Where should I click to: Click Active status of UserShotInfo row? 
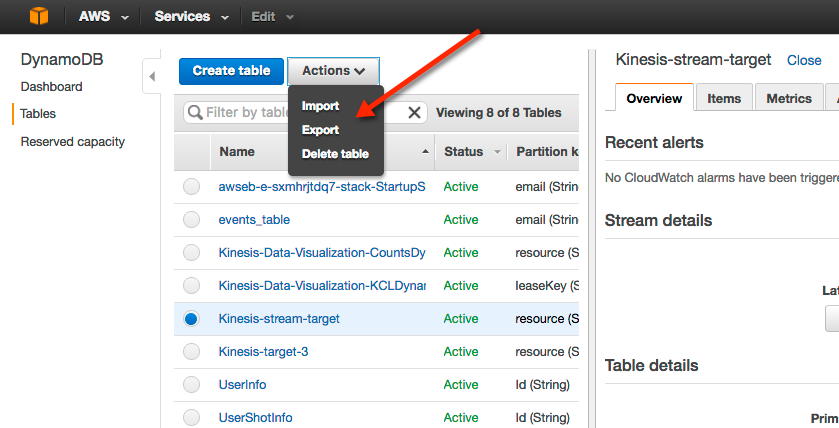[461, 417]
